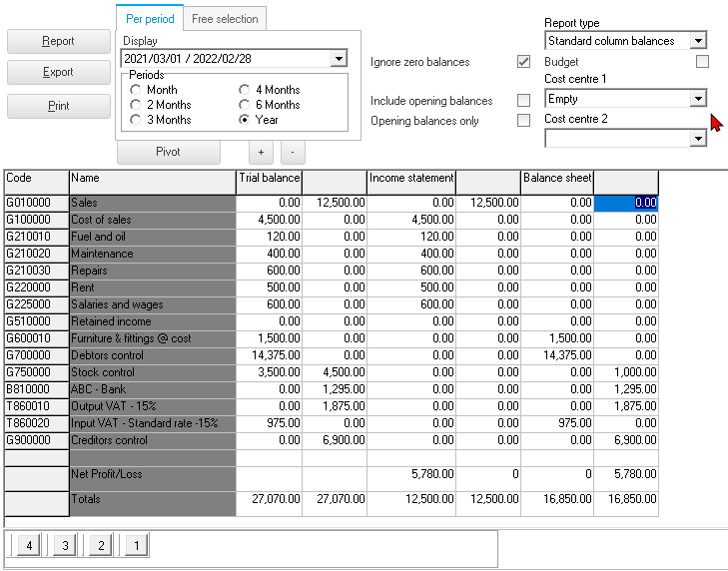Choose the 6 Months period option
Screen dimensions: 728x571
coord(245,105)
